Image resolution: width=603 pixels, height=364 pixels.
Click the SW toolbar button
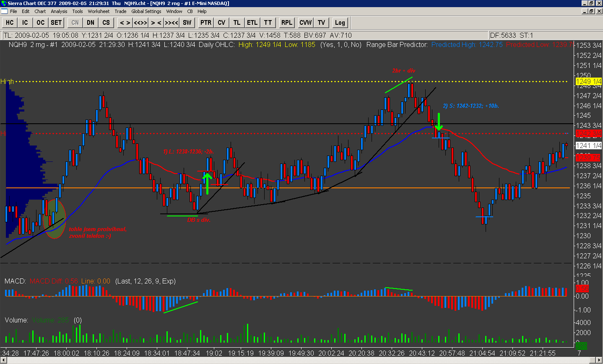(x=187, y=23)
